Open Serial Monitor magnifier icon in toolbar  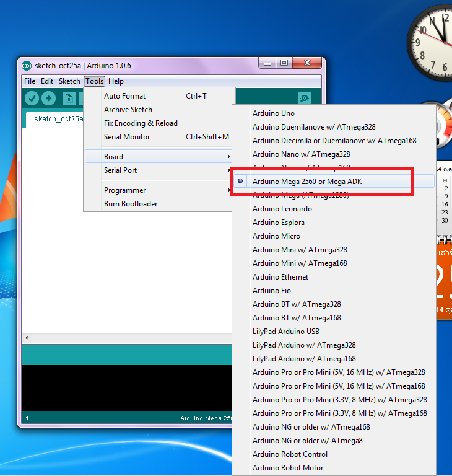click(x=305, y=99)
